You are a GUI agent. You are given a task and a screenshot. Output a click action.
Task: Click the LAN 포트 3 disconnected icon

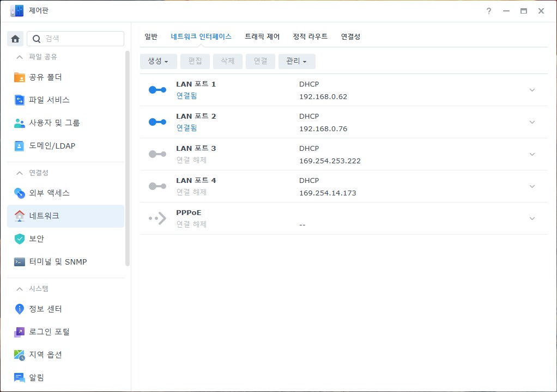click(158, 154)
